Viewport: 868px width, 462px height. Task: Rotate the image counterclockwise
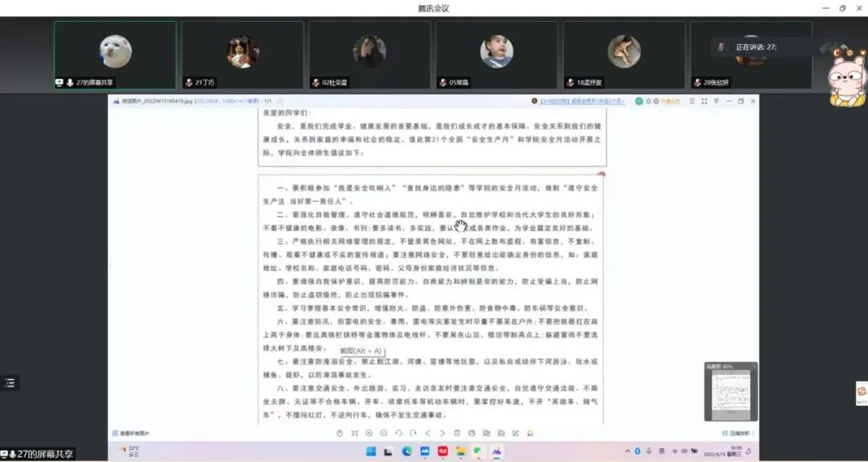399,433
